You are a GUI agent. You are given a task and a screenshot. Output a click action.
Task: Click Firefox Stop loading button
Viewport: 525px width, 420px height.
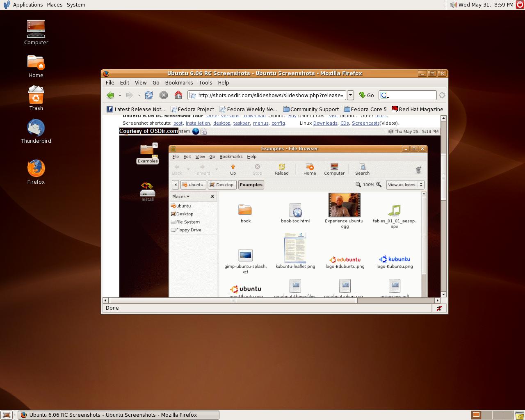click(164, 95)
